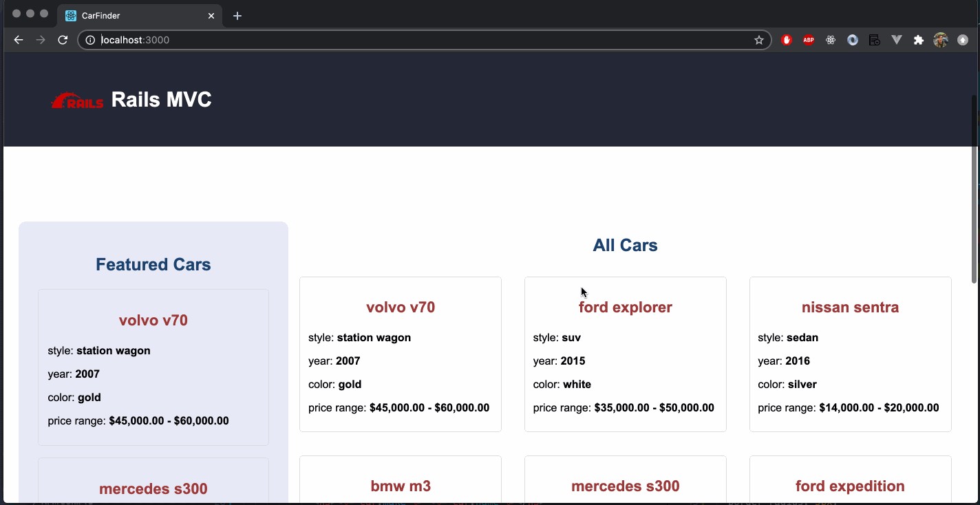Open the red hand blocker extension

(x=787, y=40)
